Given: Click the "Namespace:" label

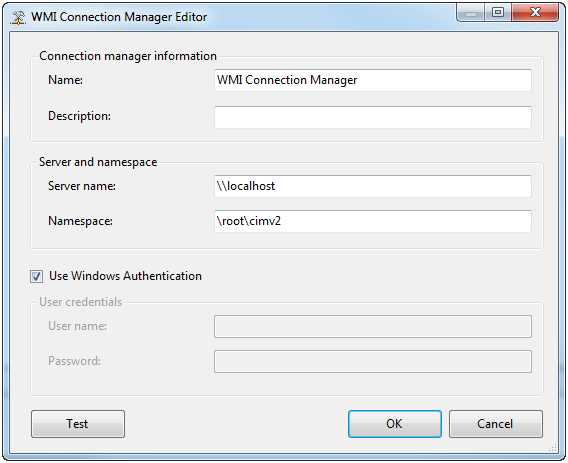Looking at the screenshot, I should 80,221.
